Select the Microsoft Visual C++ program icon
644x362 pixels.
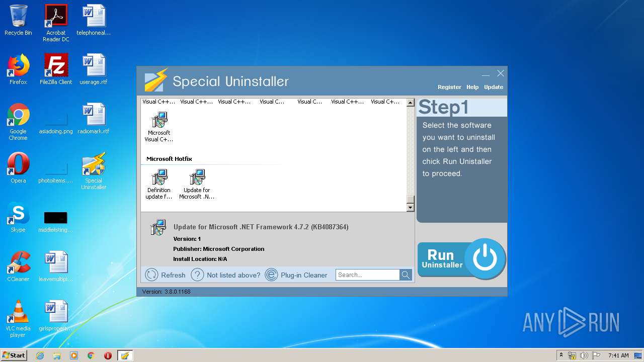(159, 127)
